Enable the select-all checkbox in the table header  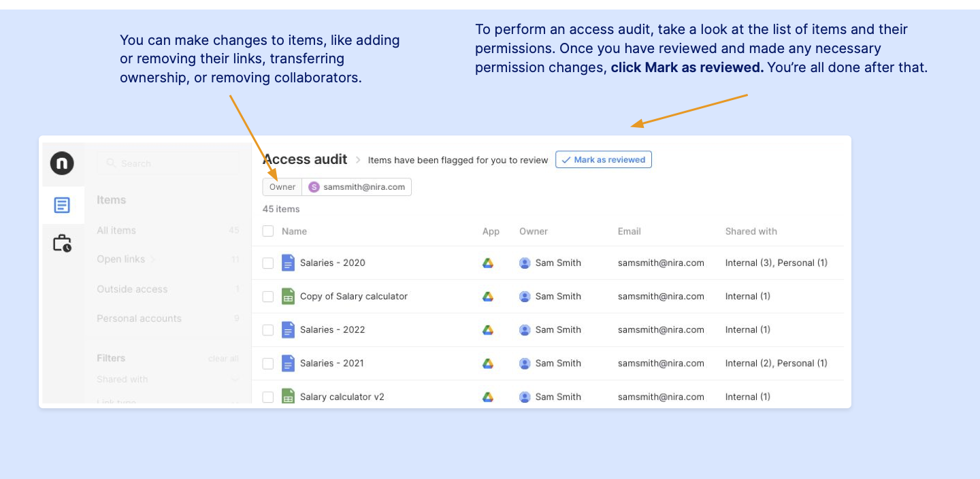tap(267, 231)
